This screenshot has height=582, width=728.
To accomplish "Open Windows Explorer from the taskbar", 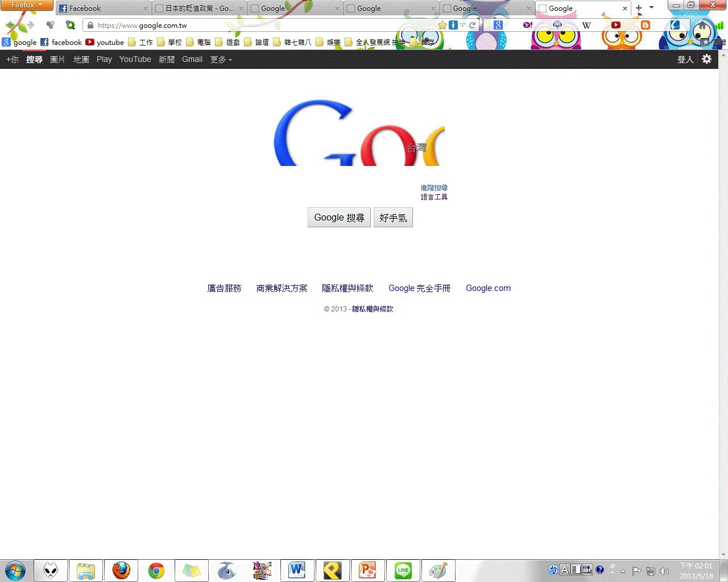I will tap(86, 570).
